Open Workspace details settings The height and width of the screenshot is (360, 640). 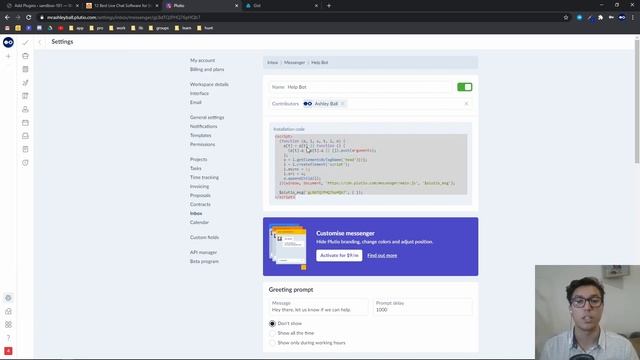click(209, 84)
